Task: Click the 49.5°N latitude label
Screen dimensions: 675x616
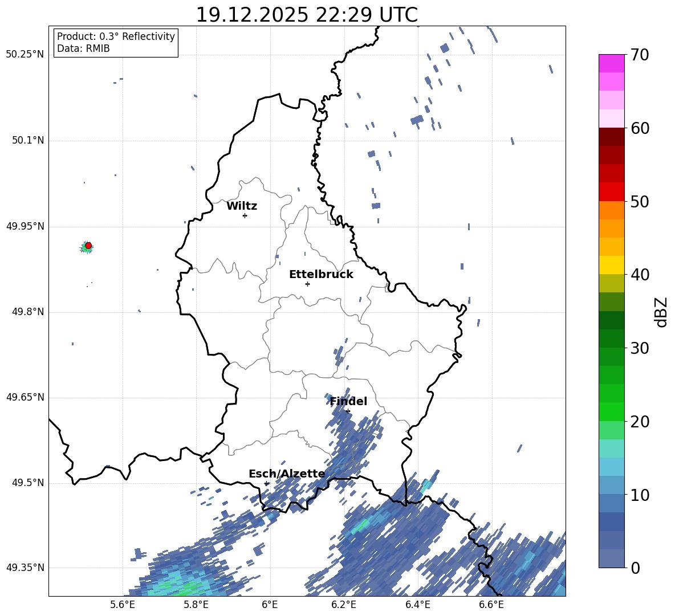Action: [27, 483]
